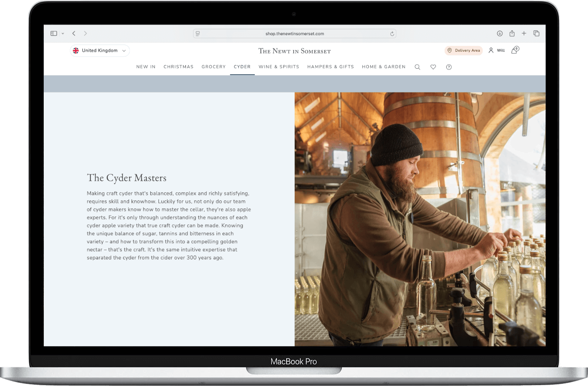Click the tab overview icon
Image resolution: width=588 pixels, height=386 pixels.
[536, 33]
